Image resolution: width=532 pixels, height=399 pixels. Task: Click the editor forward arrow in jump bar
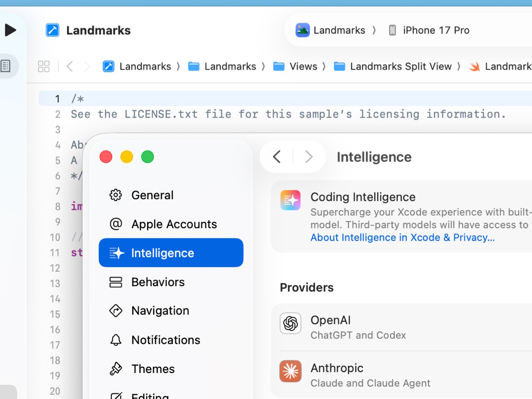tap(87, 66)
